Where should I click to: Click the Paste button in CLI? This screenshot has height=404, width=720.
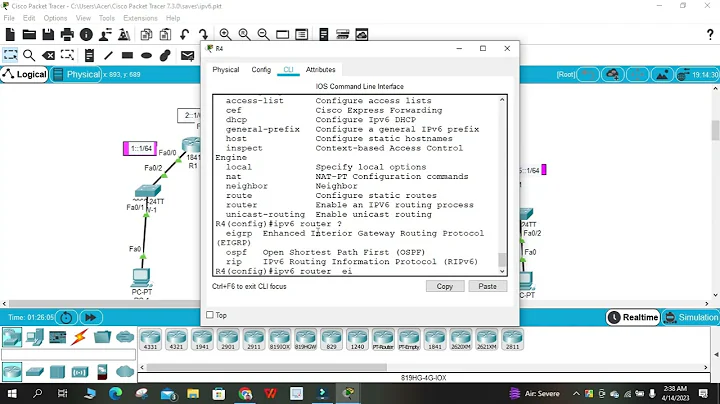coord(487,286)
